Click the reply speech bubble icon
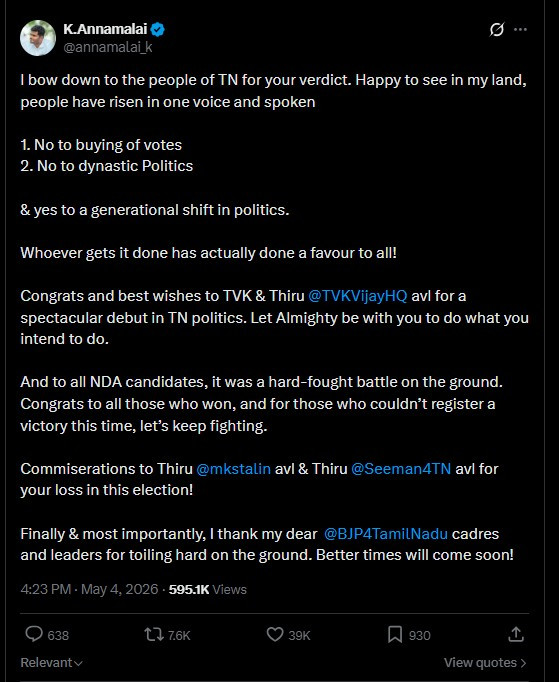The height and width of the screenshot is (682, 559). [33, 634]
